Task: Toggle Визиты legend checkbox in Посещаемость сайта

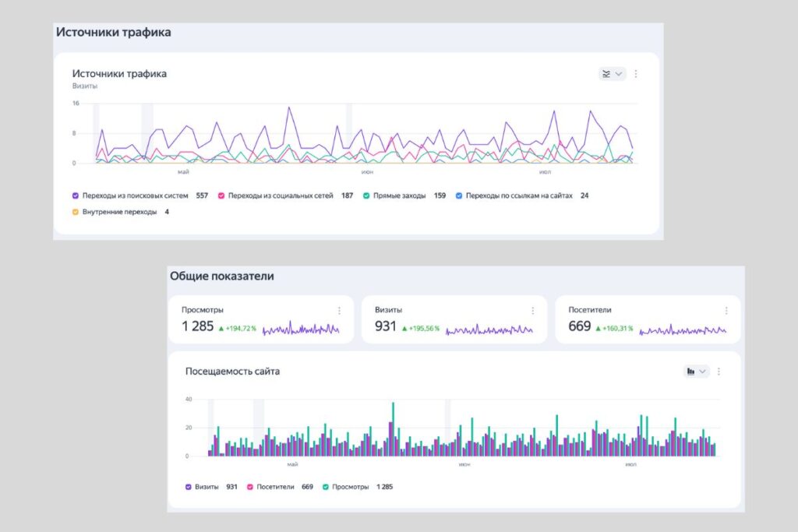Action: (x=189, y=487)
